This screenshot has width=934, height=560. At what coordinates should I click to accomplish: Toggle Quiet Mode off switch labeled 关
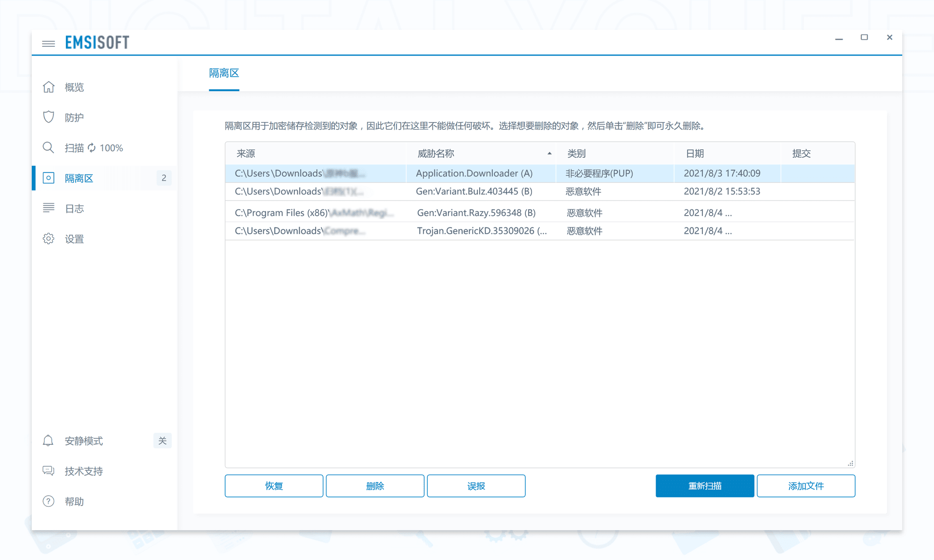163,441
